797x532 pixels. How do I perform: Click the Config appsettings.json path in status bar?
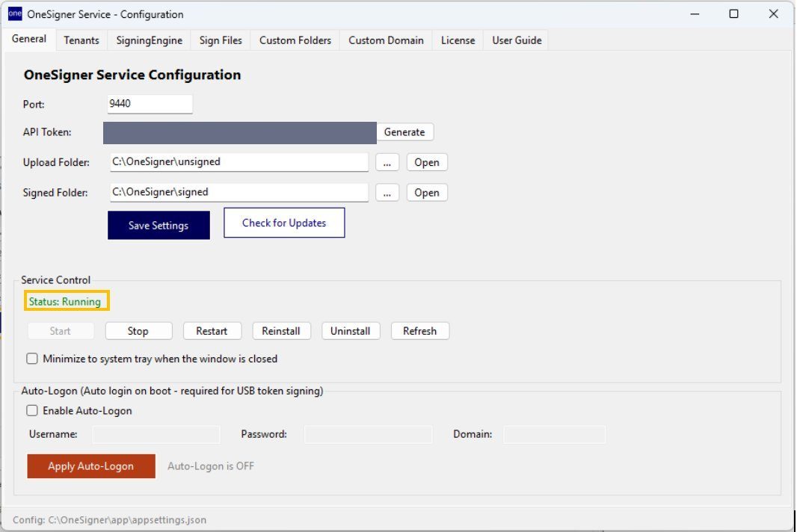click(109, 520)
